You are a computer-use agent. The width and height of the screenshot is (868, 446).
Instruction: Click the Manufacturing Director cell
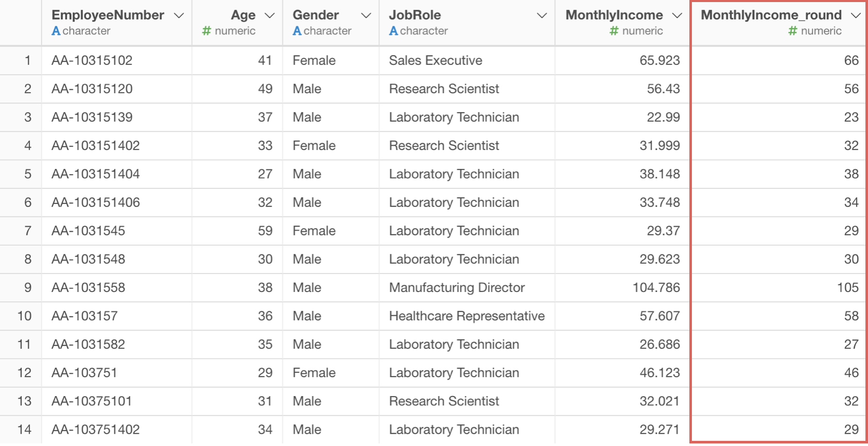point(457,287)
